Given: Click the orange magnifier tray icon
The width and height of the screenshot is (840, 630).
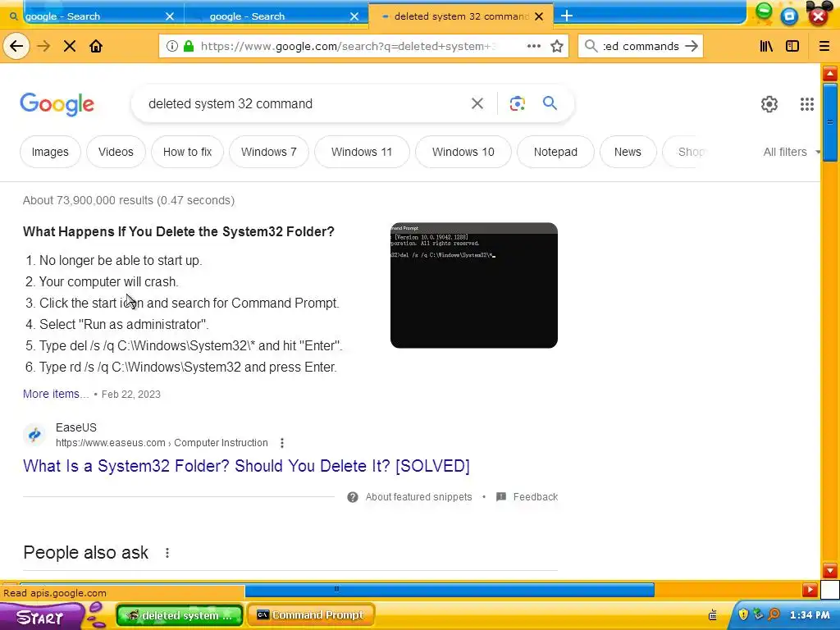Looking at the screenshot, I should (774, 614).
